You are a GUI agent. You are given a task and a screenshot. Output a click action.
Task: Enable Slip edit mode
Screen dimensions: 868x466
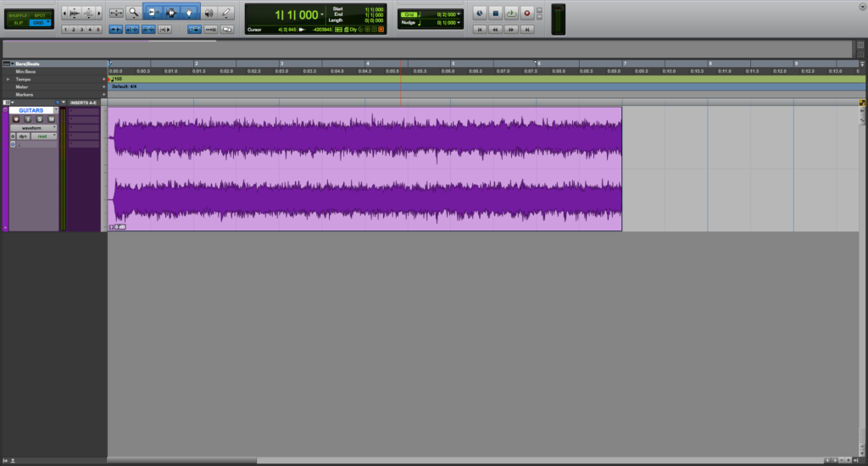18,23
